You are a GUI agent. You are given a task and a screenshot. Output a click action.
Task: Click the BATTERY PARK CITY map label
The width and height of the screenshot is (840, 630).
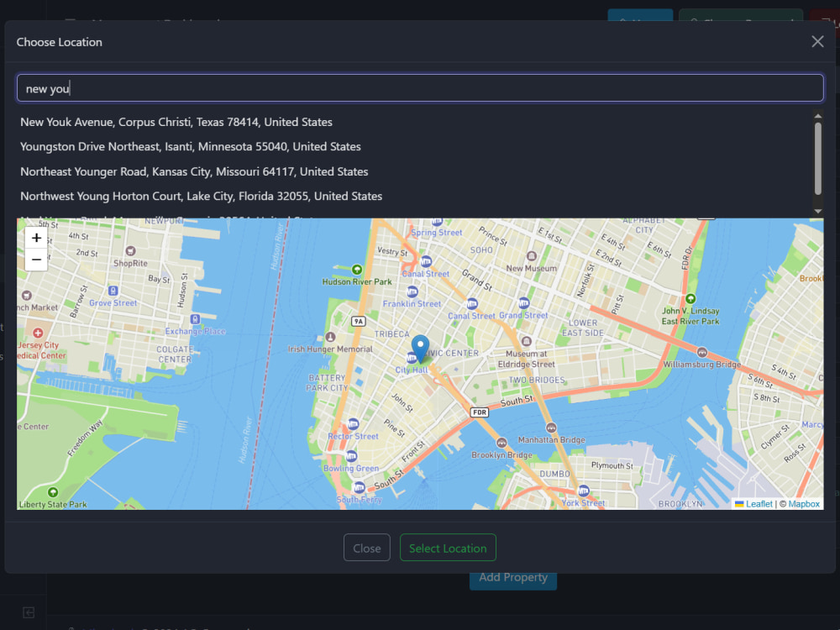tap(327, 383)
